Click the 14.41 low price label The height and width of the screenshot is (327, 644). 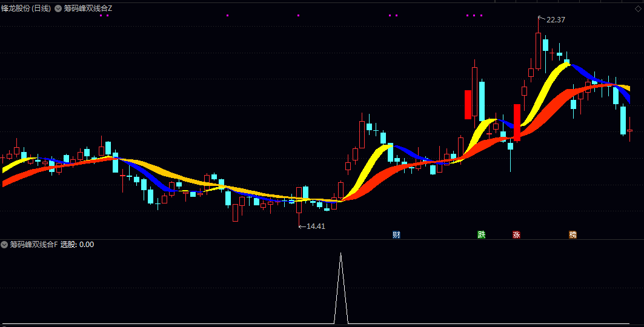pyautogui.click(x=316, y=226)
